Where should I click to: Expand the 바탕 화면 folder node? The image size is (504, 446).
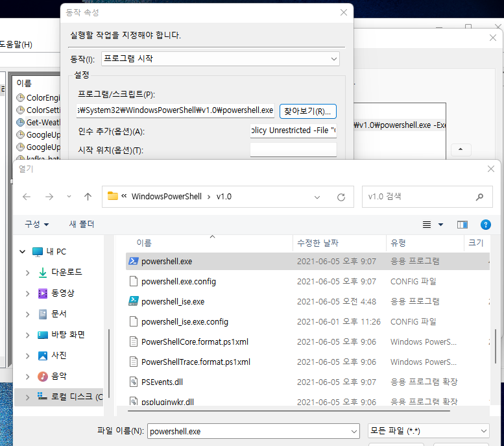pos(28,335)
